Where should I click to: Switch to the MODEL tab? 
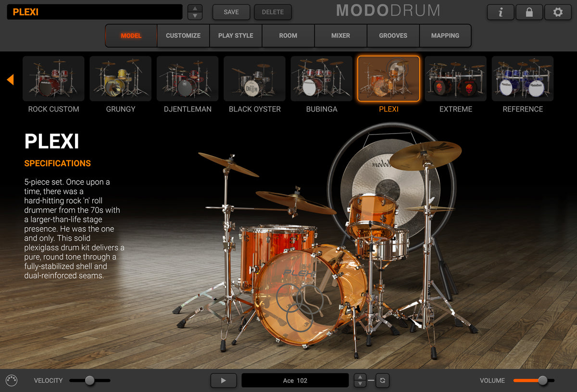(131, 36)
